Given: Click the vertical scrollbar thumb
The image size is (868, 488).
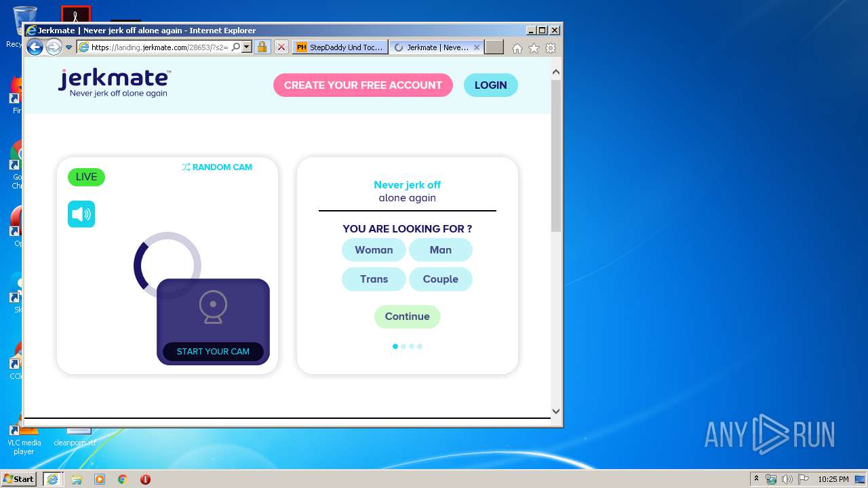Looking at the screenshot, I should coord(556,155).
